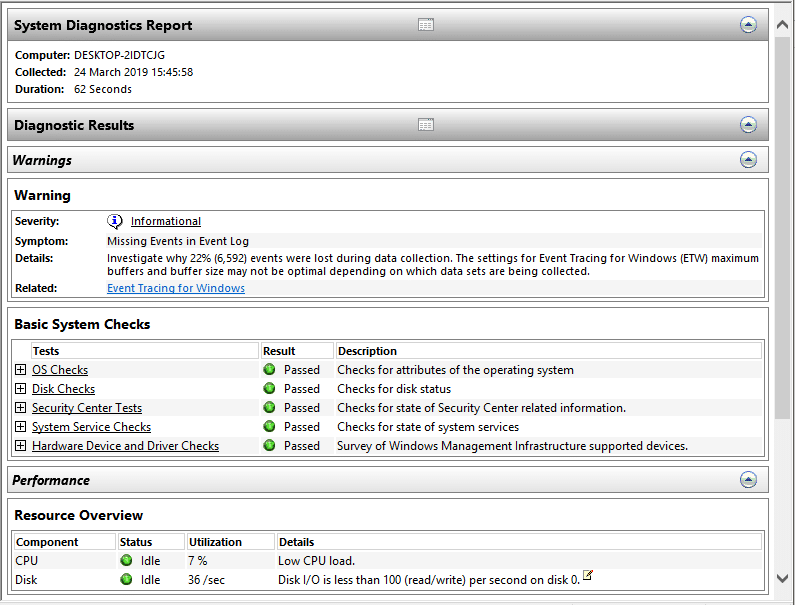Expand the OS Checks tree node

pyautogui.click(x=21, y=370)
